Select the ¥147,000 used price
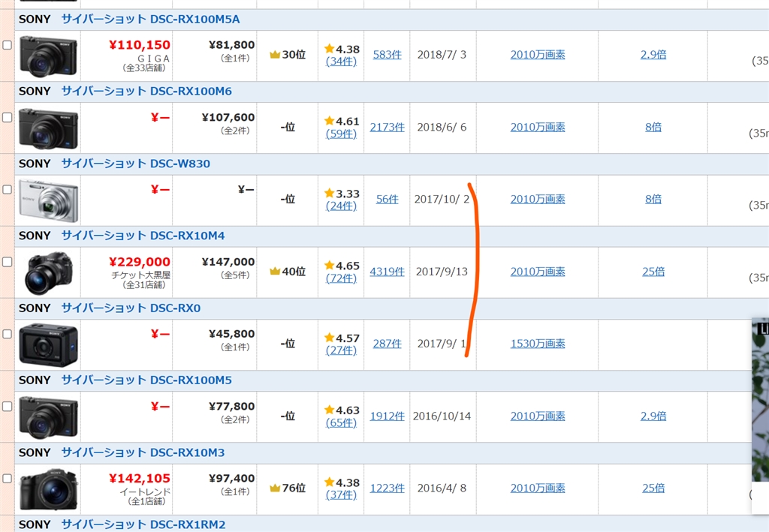This screenshot has width=769, height=532. (x=228, y=262)
